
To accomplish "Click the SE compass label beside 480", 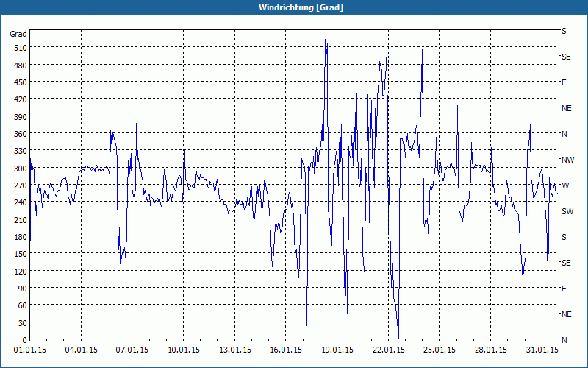I will [x=566, y=57].
